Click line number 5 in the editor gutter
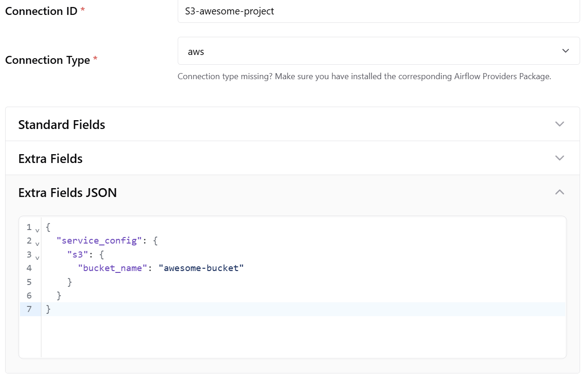Image resolution: width=588 pixels, height=380 pixels. pos(29,282)
